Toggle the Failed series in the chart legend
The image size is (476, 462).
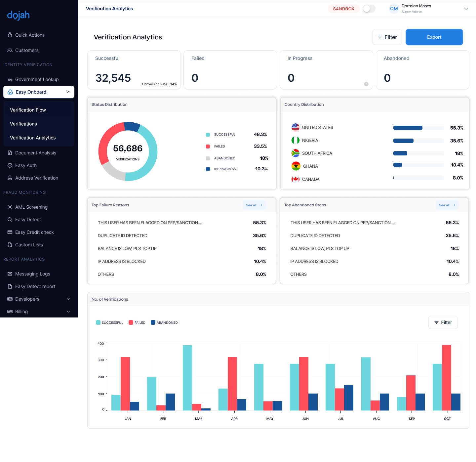pyautogui.click(x=137, y=322)
